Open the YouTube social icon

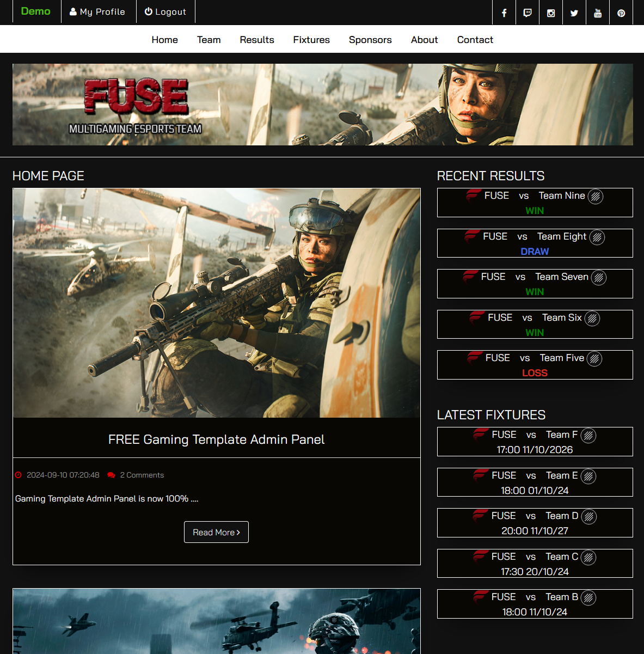598,13
